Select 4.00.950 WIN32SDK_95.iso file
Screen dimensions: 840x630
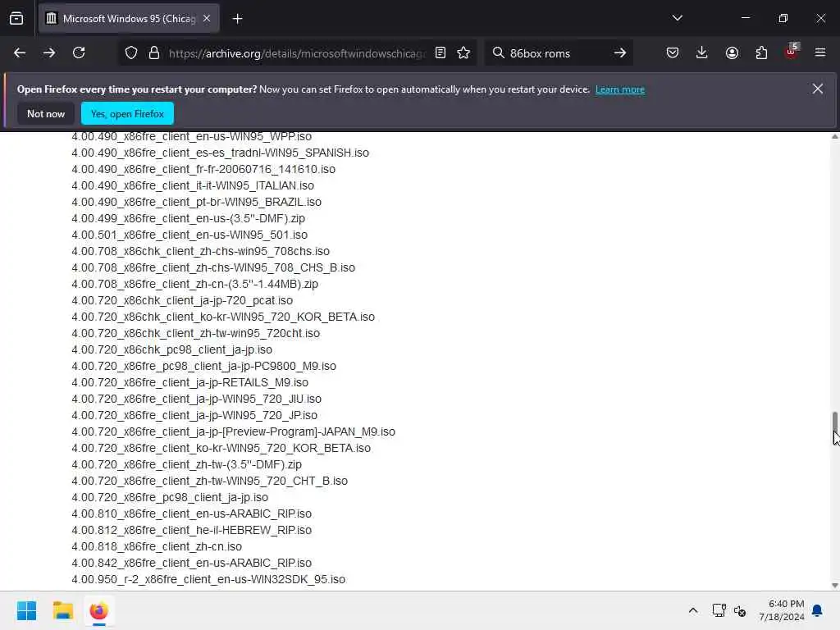point(208,579)
